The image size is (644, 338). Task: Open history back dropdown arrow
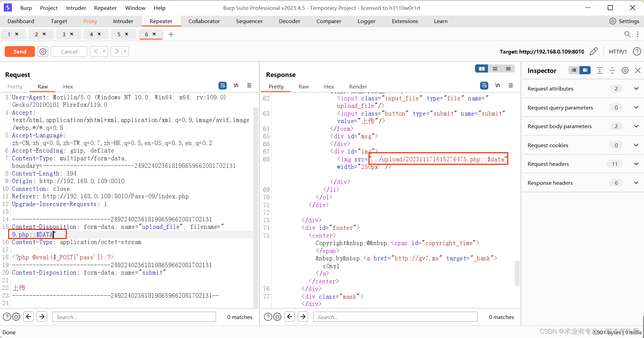pyautogui.click(x=104, y=52)
